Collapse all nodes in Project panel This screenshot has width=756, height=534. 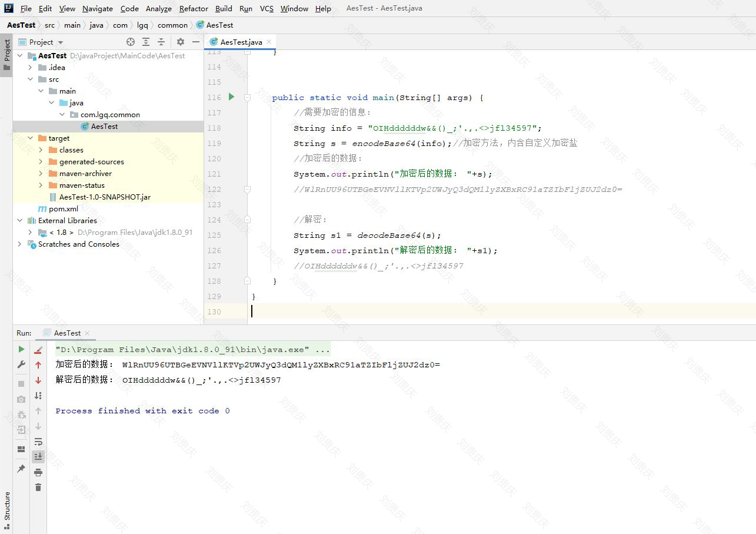[161, 42]
